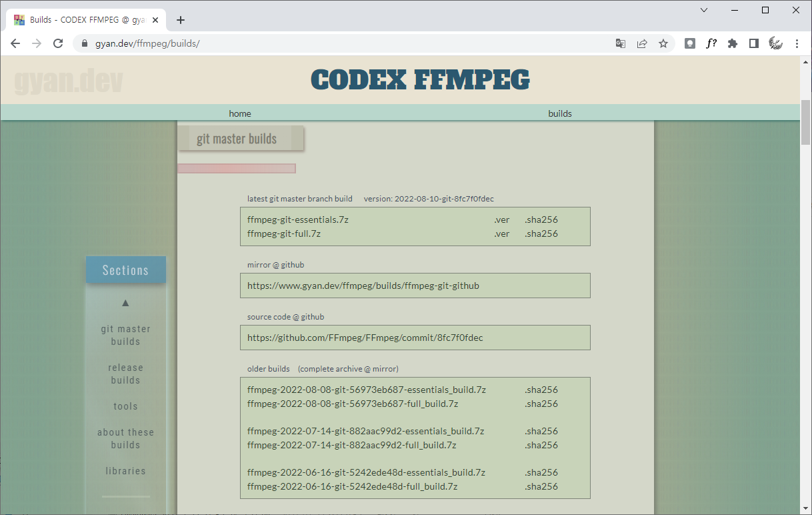Open the builds navigation link
The height and width of the screenshot is (515, 812).
[x=560, y=113]
